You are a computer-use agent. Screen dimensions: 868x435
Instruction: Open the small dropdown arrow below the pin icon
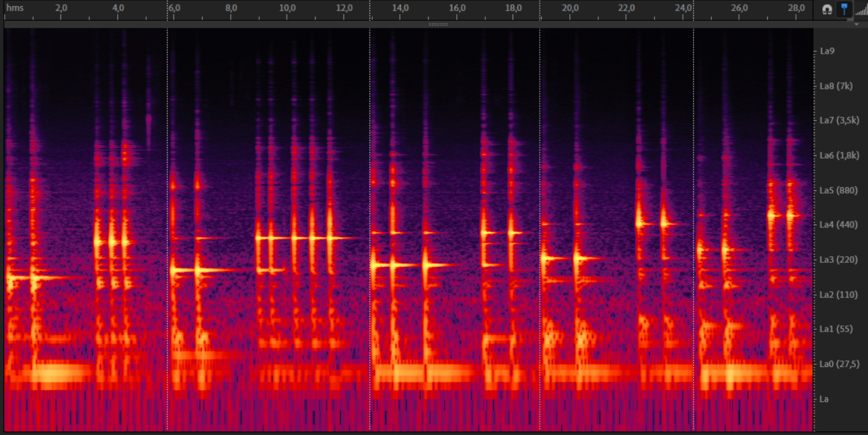point(857,24)
